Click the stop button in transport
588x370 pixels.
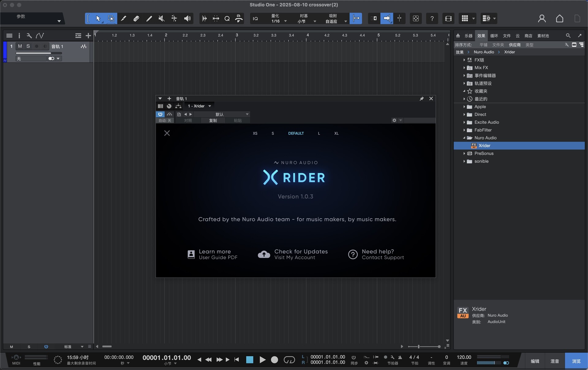tap(250, 360)
